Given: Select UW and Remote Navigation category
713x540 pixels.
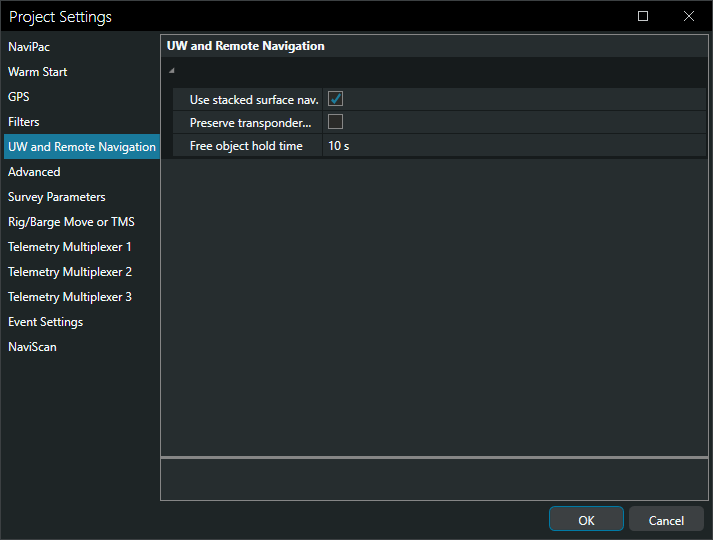Looking at the screenshot, I should click(x=82, y=147).
